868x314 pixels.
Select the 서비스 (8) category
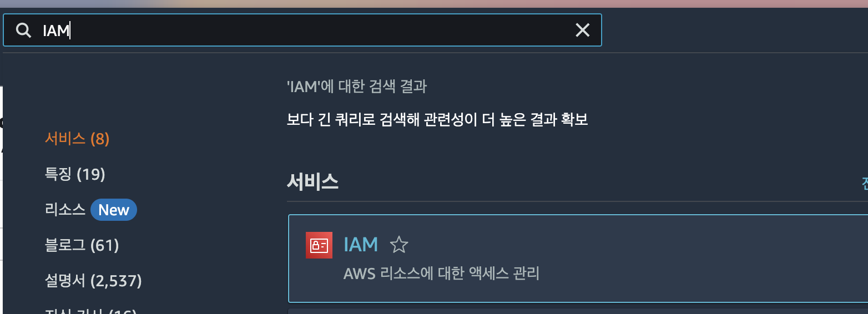[77, 139]
